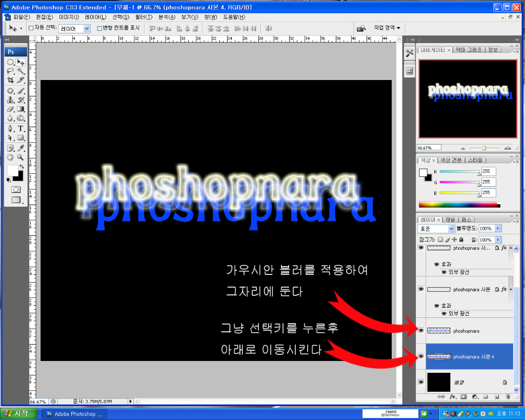Select the Path Selection tool

coord(11,137)
